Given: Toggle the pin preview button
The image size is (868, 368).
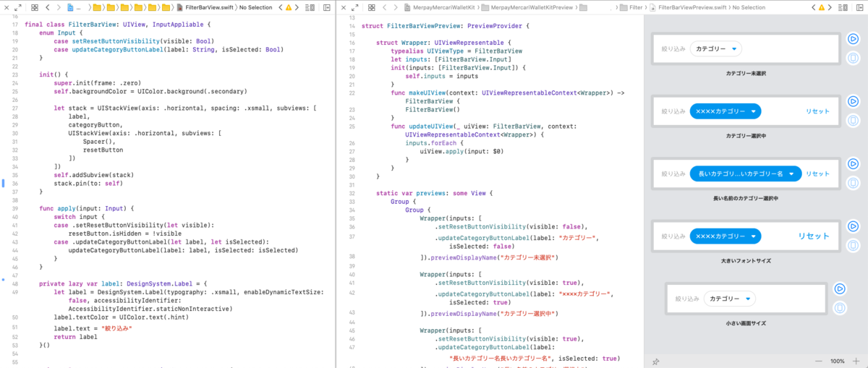Looking at the screenshot, I should click(x=656, y=360).
